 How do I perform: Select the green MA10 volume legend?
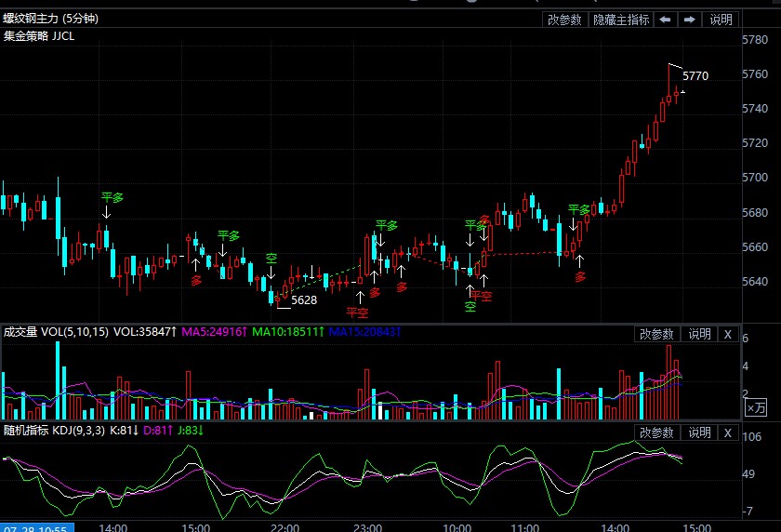(286, 332)
